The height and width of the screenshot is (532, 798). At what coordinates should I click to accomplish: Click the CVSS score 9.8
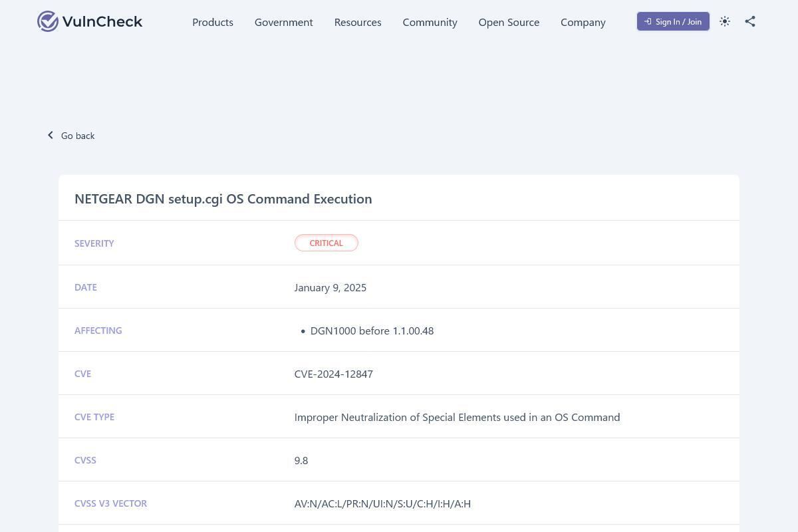click(301, 460)
